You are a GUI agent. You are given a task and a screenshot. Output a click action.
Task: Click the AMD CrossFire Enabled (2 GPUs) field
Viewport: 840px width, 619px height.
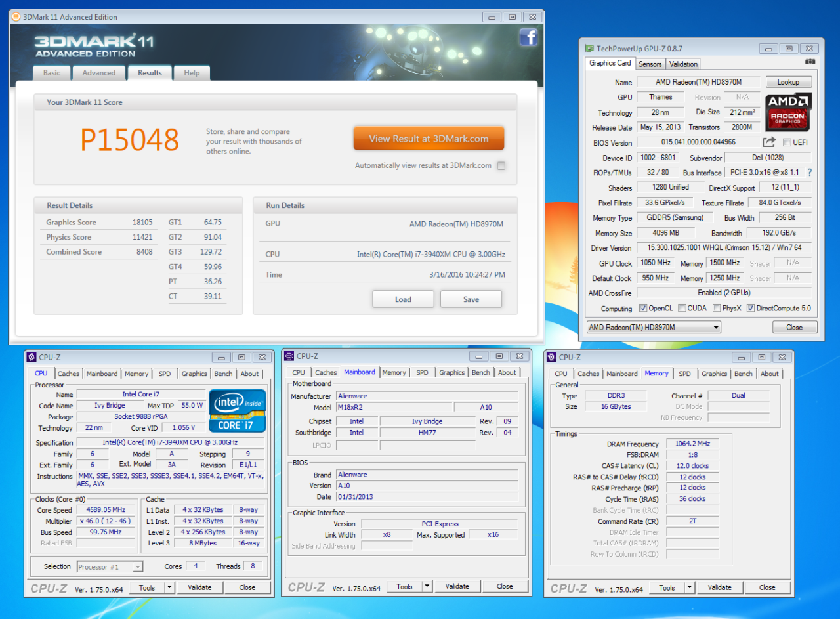point(724,293)
